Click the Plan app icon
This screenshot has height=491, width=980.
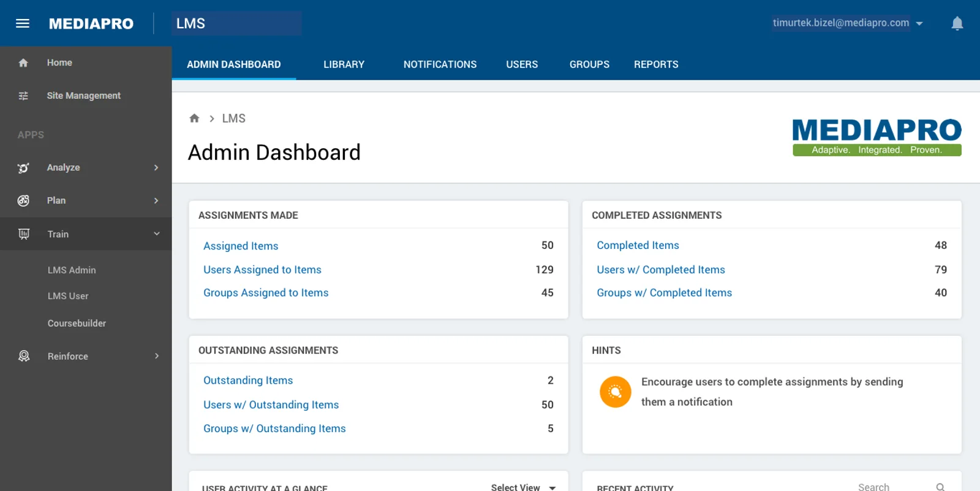[23, 200]
